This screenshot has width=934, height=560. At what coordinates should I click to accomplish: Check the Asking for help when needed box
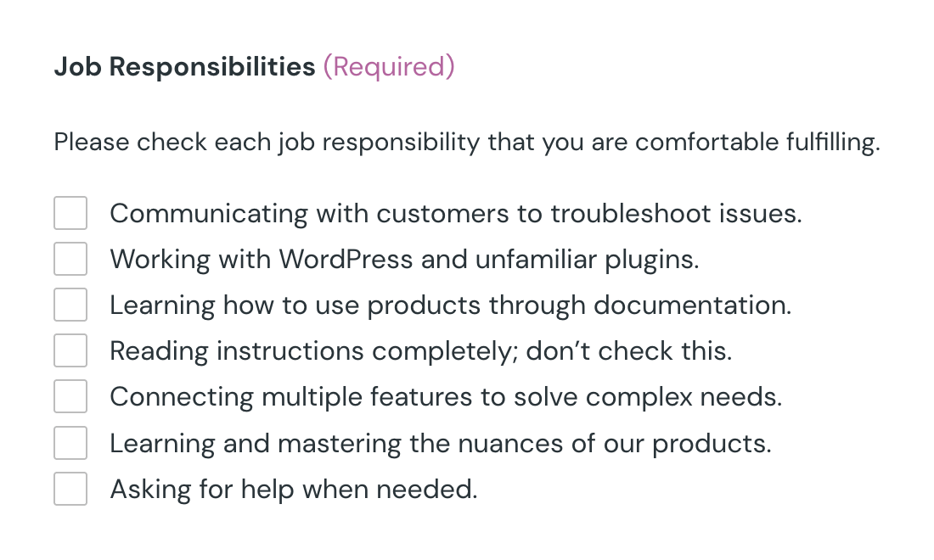(x=70, y=489)
